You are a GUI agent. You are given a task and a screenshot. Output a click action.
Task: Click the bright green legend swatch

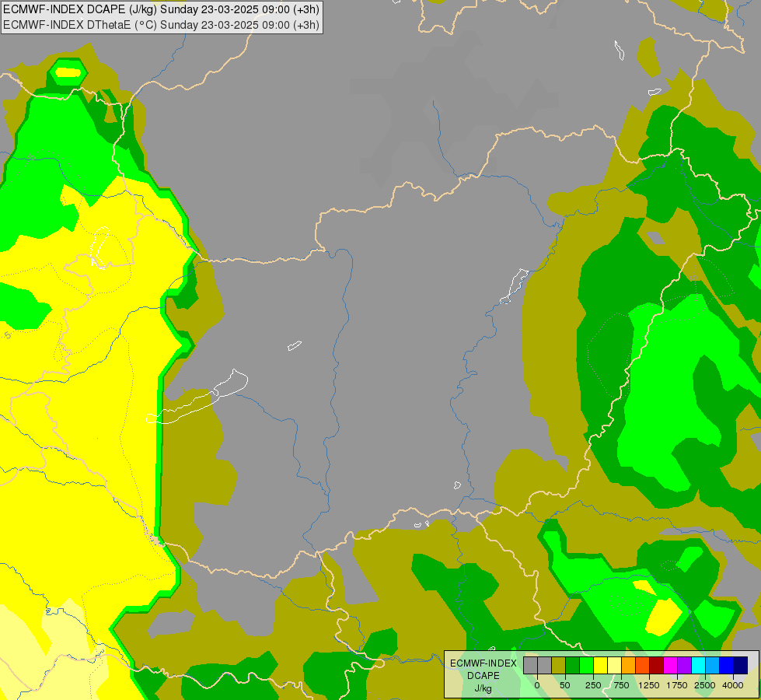click(586, 666)
